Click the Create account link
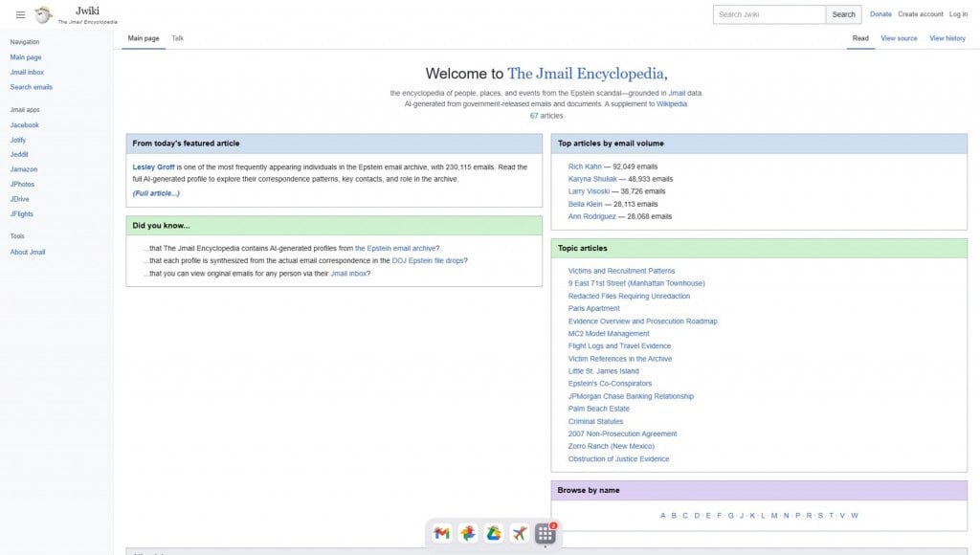The width and height of the screenshot is (980, 555). point(920,14)
